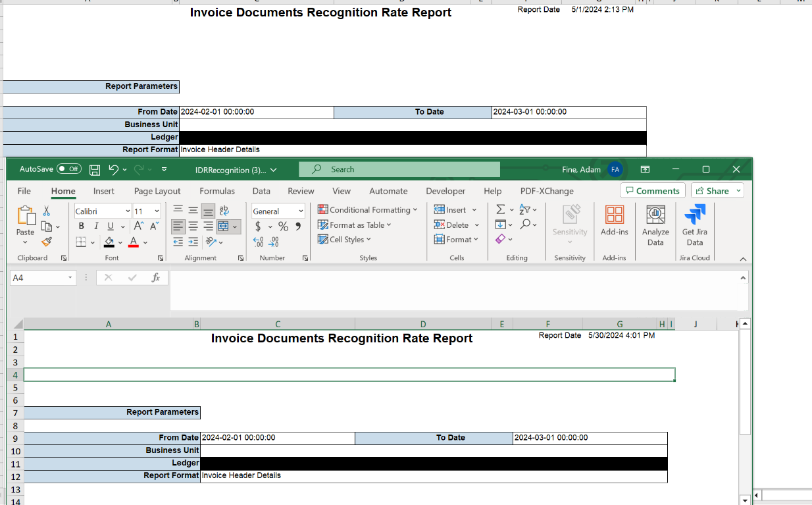Turn AutoSave on
The width and height of the screenshot is (812, 505).
point(68,169)
